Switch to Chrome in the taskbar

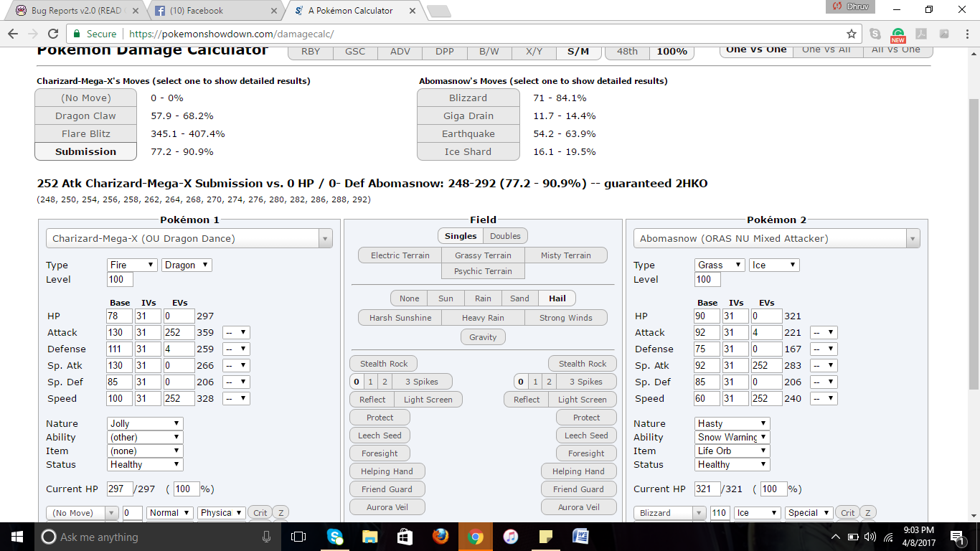[475, 537]
